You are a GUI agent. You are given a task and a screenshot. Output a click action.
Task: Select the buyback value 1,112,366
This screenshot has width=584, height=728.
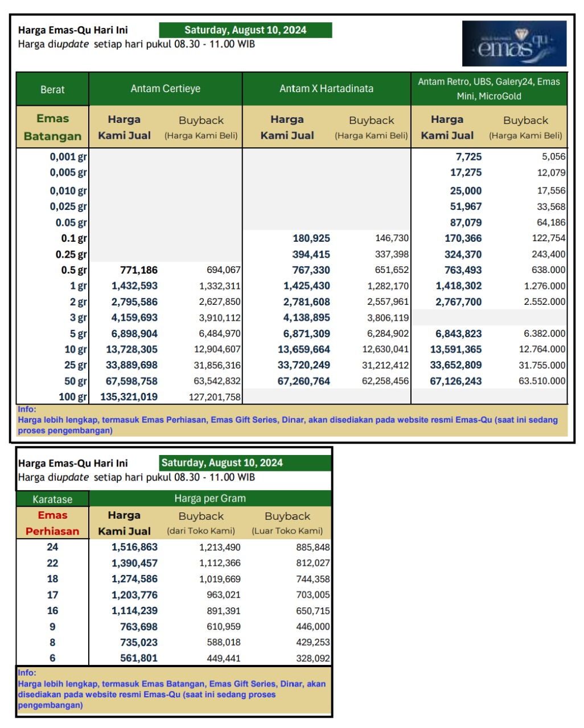220,563
